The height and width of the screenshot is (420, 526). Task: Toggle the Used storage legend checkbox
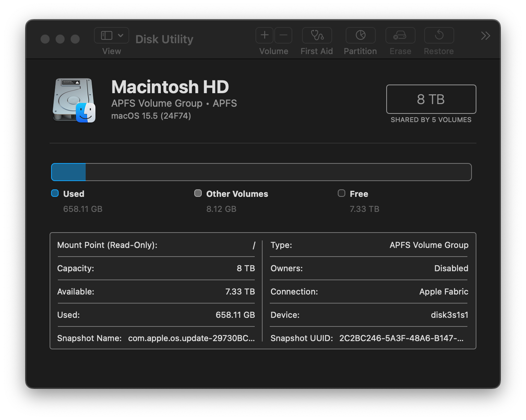click(x=54, y=193)
